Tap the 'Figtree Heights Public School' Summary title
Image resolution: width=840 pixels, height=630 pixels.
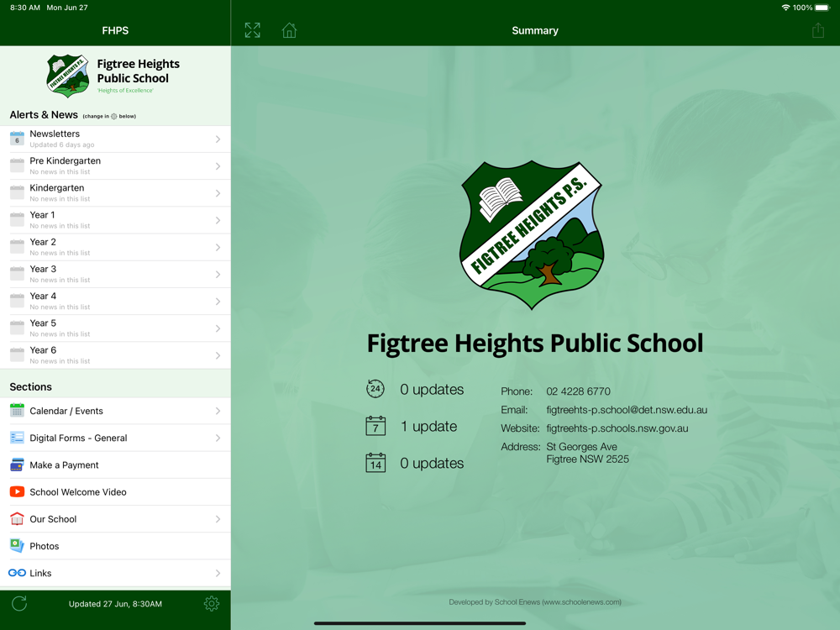coord(534,344)
